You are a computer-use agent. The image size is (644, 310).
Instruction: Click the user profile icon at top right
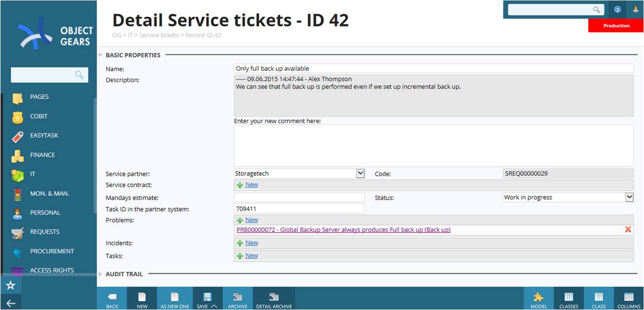(635, 9)
